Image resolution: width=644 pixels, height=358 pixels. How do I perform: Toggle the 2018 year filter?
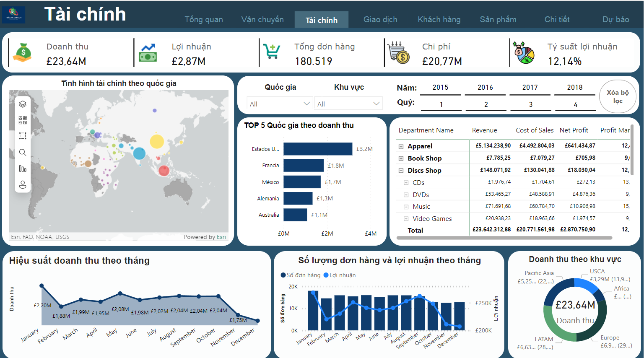574,88
